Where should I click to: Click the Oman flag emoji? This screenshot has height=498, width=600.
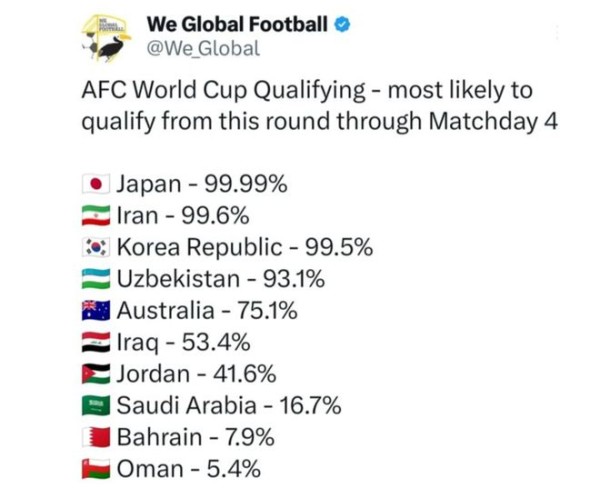95,467
